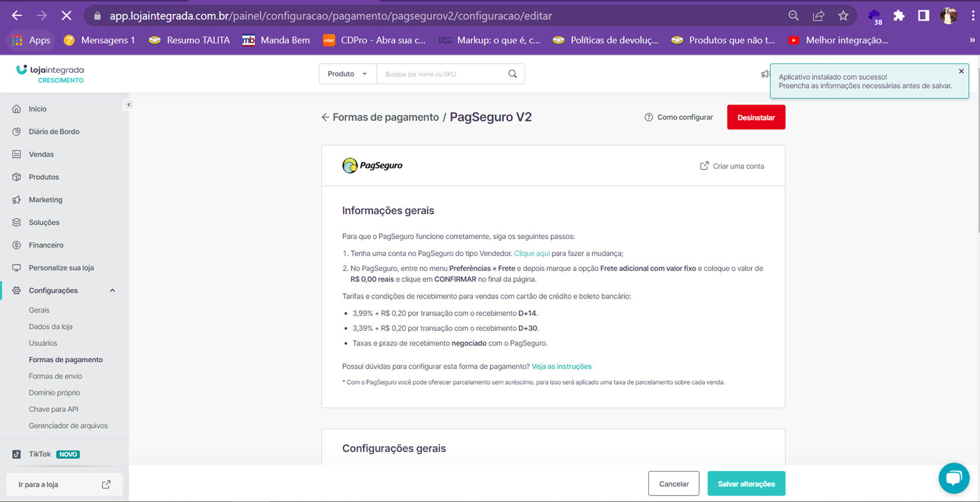Screen dimensions: 980x502
Task: Click Ir para a loja button
Action: (64, 484)
